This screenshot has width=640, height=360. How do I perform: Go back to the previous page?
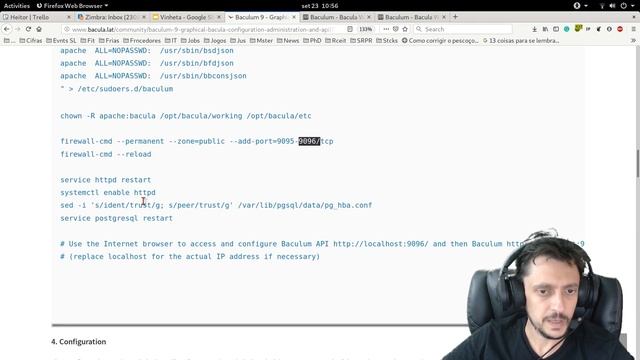(x=7, y=29)
